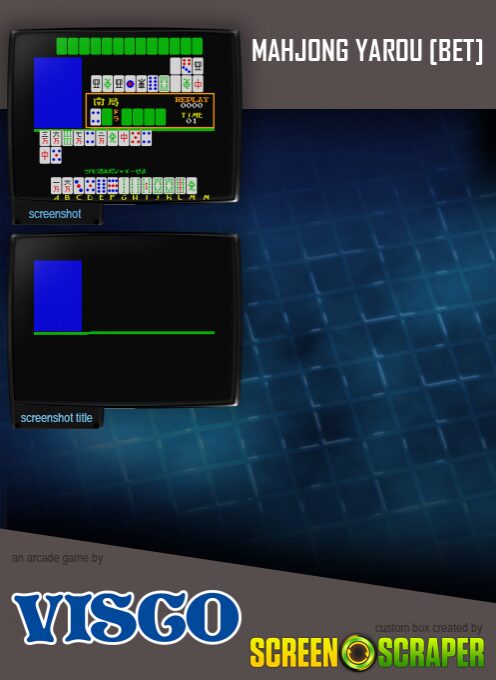
Task: Select the hand tile above letter B
Action: pos(68,186)
